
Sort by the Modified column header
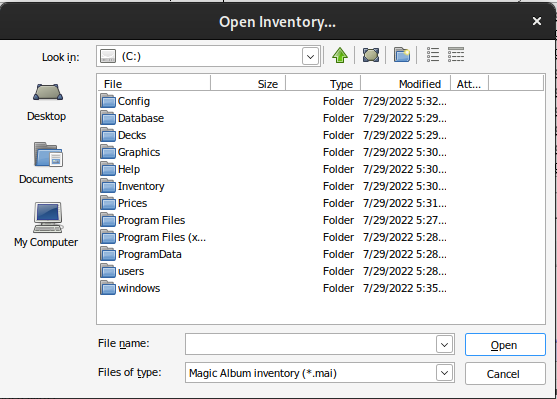point(406,84)
